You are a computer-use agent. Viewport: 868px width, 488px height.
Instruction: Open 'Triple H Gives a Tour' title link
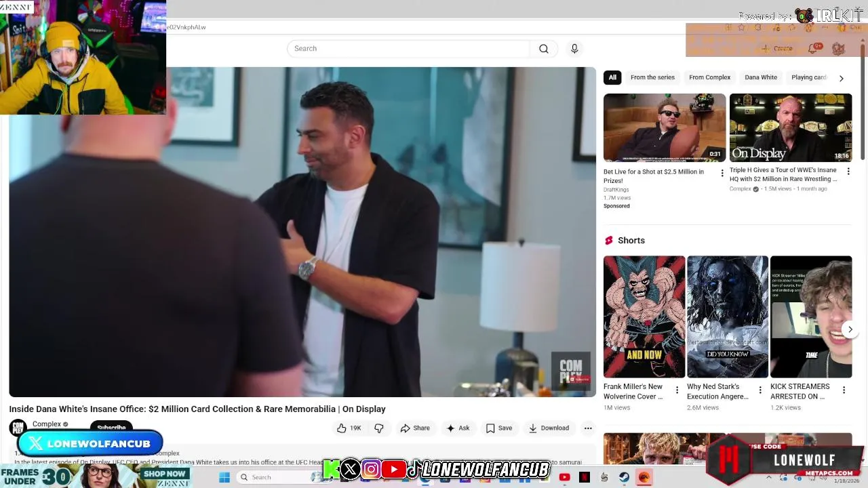pyautogui.click(x=783, y=175)
